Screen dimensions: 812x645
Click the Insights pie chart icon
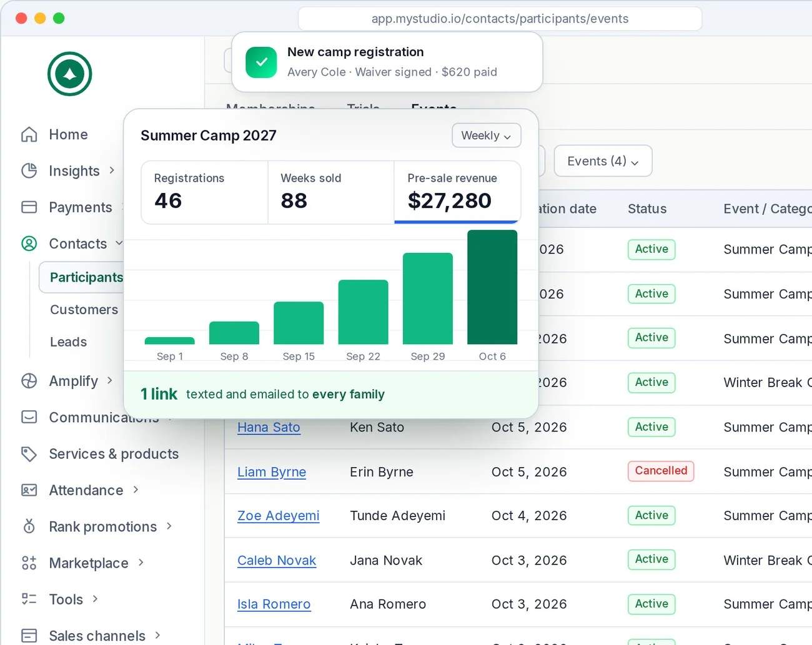[x=29, y=170]
